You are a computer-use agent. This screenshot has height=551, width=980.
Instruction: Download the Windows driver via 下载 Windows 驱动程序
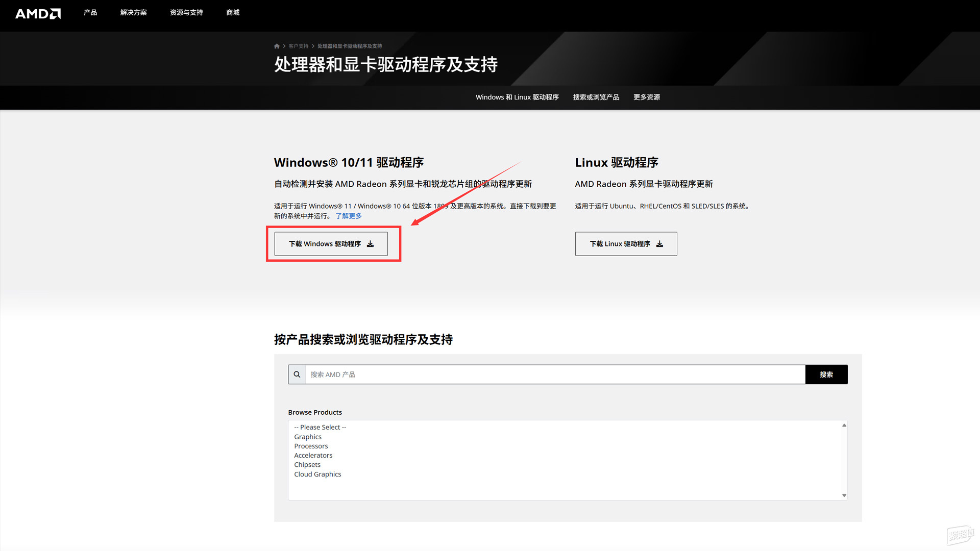point(331,244)
